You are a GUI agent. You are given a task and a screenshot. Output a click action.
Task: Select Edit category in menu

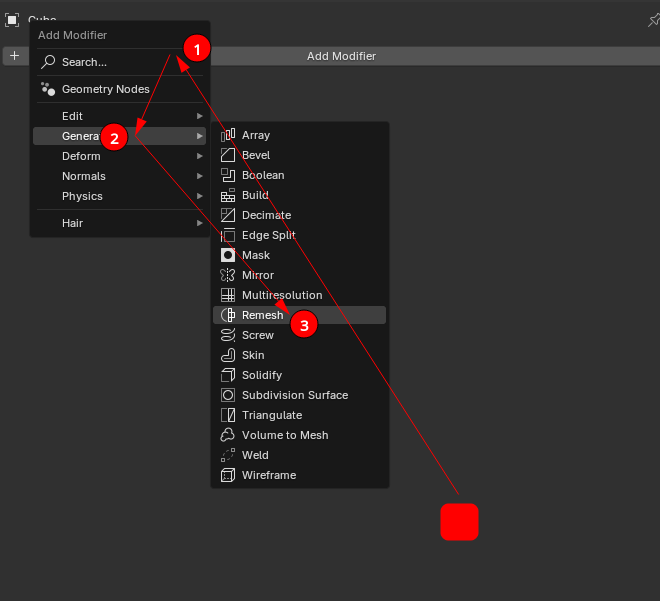point(120,116)
